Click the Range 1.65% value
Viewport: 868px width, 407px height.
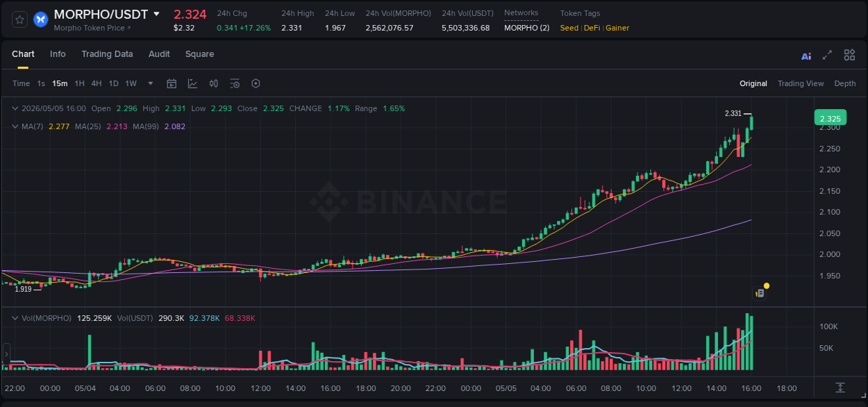[x=394, y=108]
